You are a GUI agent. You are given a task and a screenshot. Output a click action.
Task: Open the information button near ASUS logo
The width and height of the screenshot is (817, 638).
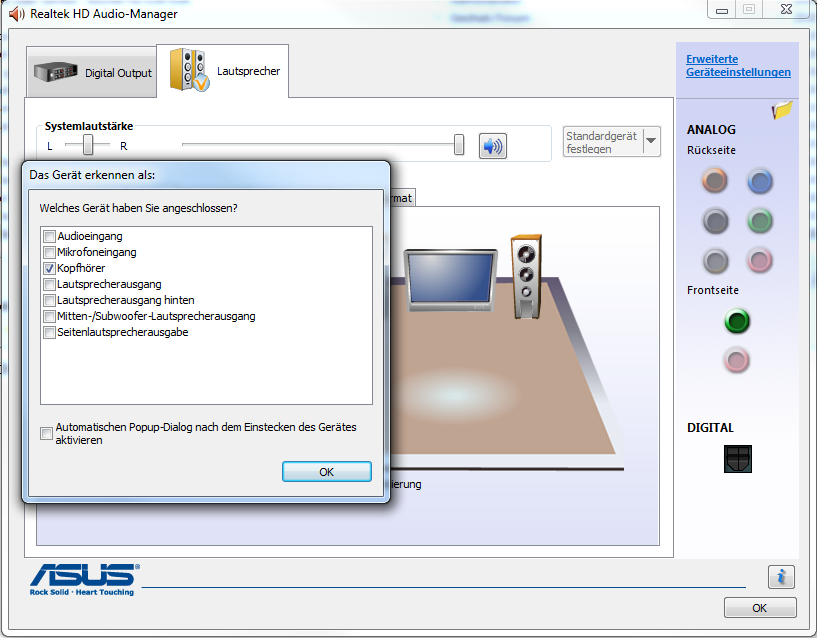tap(781, 577)
